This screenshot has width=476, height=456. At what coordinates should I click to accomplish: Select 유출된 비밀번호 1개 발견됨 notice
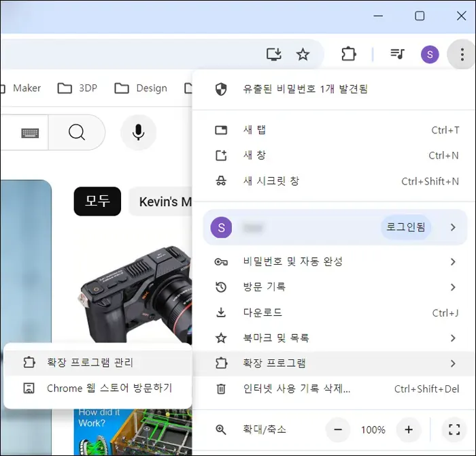[x=334, y=89]
